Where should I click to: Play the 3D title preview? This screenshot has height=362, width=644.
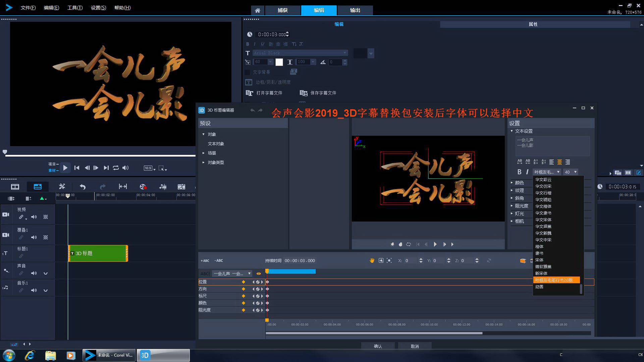[435, 244]
